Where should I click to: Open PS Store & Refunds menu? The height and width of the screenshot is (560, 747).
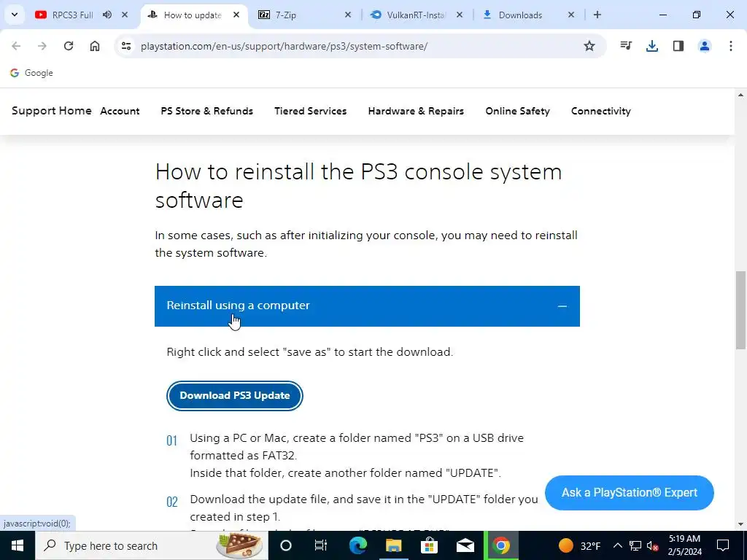[206, 111]
